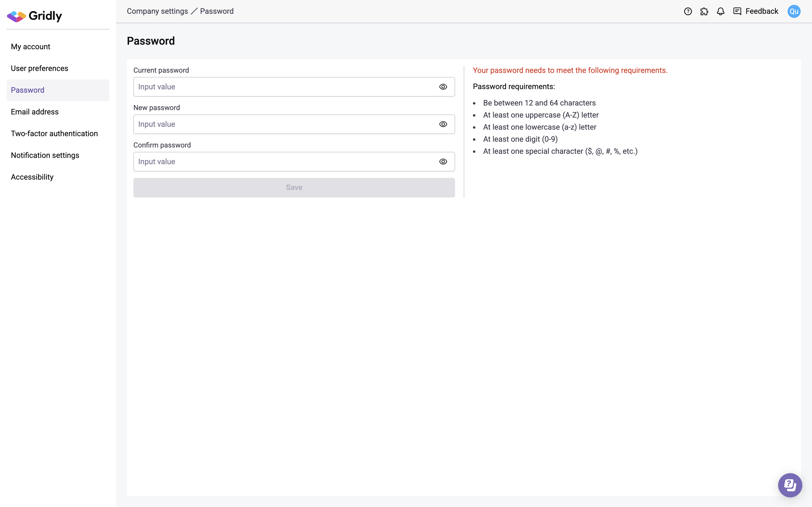
Task: Click the Company settings breadcrumb link
Action: [x=157, y=11]
